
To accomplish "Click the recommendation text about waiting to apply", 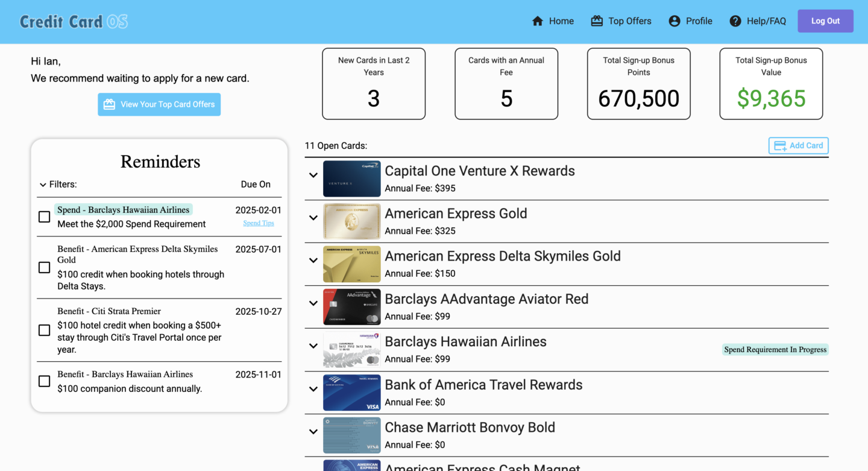I will tap(140, 78).
